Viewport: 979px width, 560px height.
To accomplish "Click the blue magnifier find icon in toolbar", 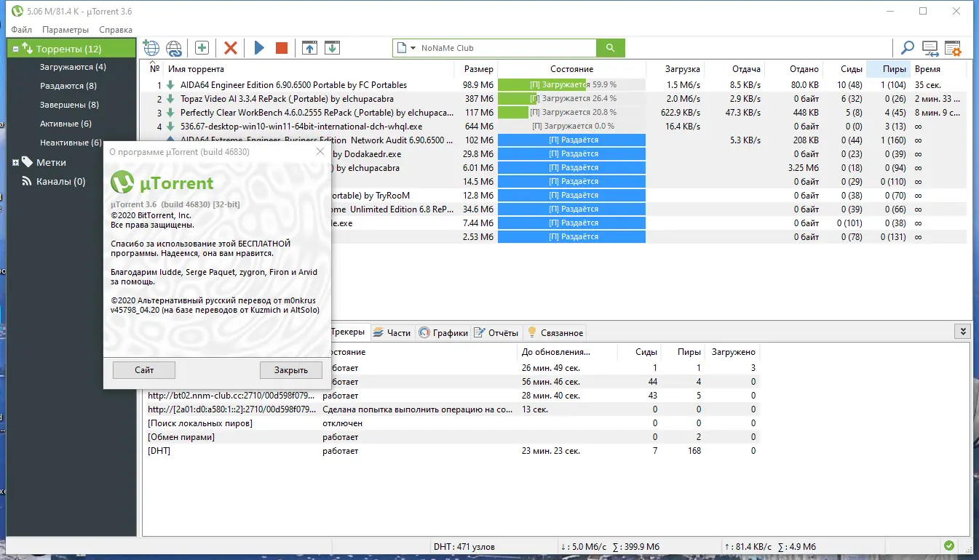I will (x=907, y=48).
